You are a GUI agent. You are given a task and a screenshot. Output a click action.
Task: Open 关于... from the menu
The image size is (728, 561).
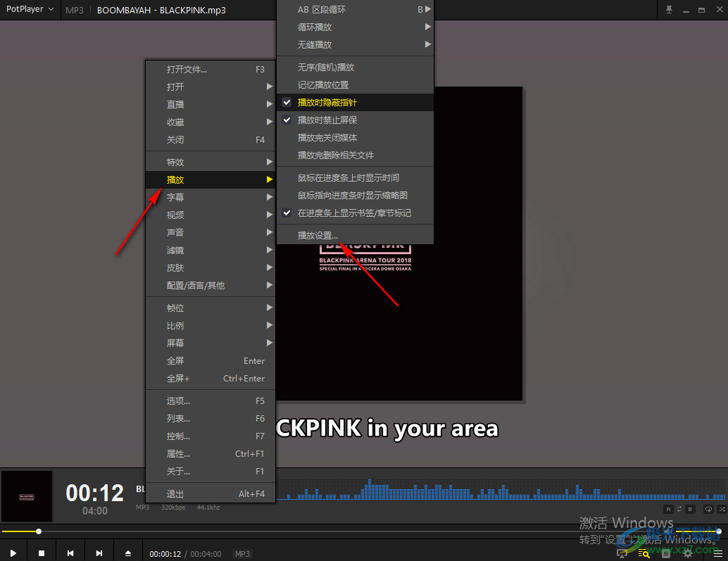pyautogui.click(x=211, y=471)
